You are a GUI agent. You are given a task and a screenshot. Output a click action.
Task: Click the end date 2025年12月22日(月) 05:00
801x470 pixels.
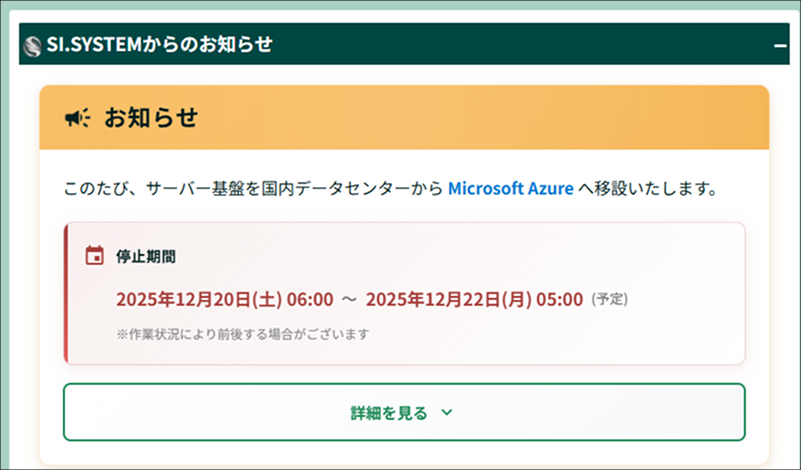point(474,299)
